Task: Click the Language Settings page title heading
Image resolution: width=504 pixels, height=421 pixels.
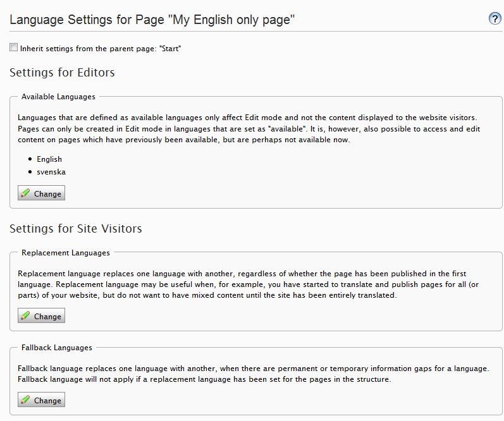Action: (152, 20)
